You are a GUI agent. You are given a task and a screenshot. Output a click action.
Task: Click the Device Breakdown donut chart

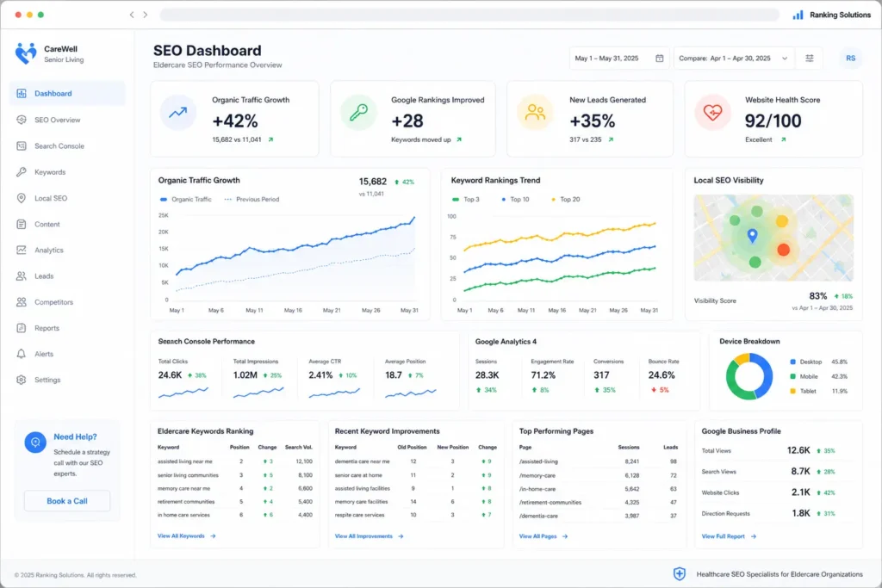tap(749, 376)
